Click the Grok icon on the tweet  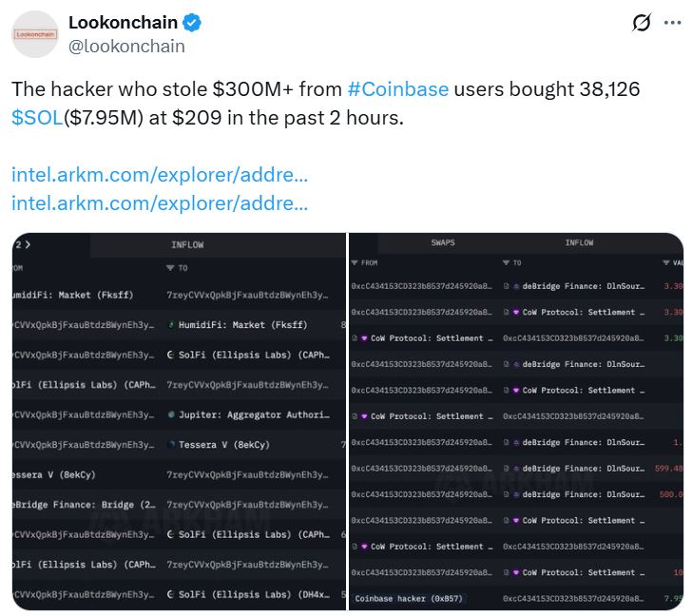[642, 23]
